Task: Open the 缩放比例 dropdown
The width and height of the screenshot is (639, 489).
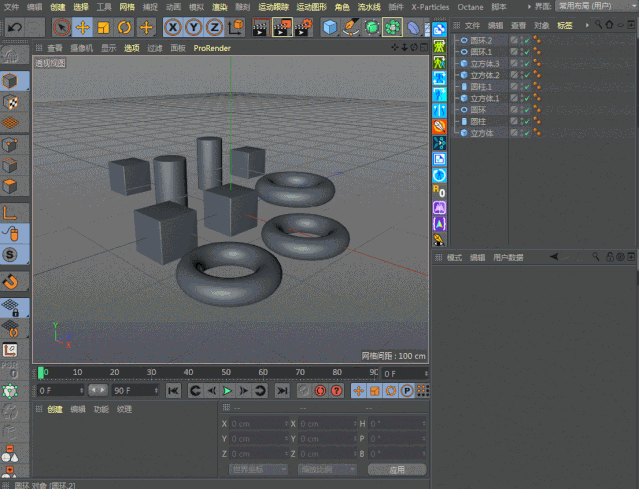Action: click(x=327, y=469)
